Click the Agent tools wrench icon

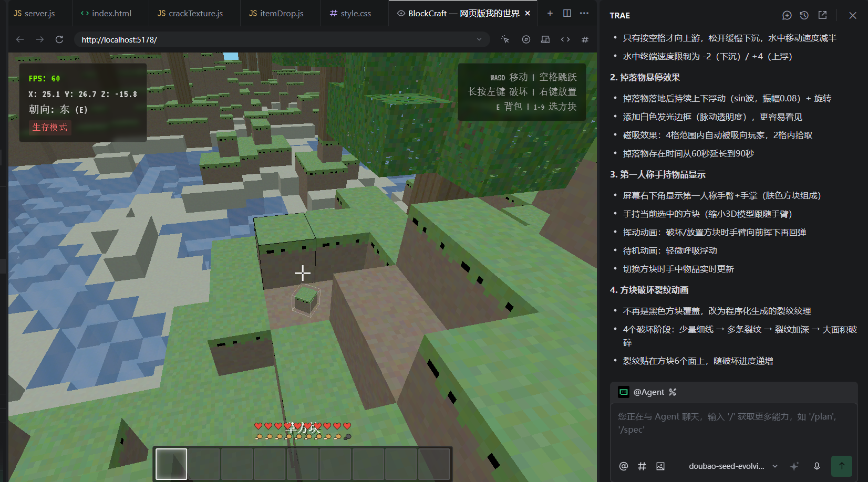(673, 392)
